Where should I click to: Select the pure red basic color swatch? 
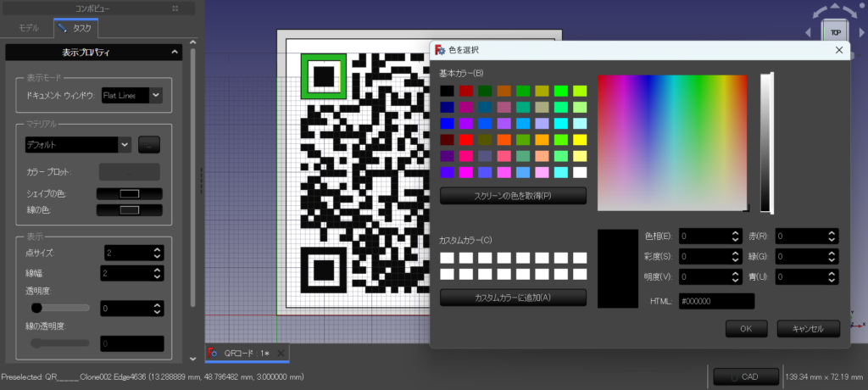(466, 139)
